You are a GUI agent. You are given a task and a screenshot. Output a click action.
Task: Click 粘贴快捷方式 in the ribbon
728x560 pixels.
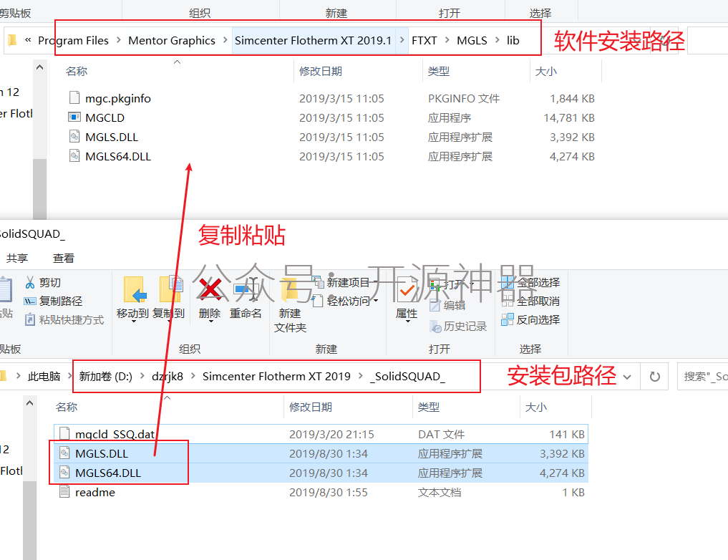64,319
